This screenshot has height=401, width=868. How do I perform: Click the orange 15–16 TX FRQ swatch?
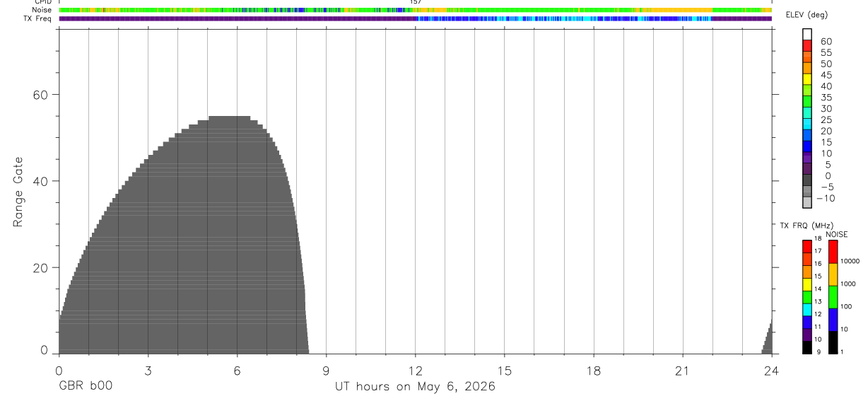(807, 272)
